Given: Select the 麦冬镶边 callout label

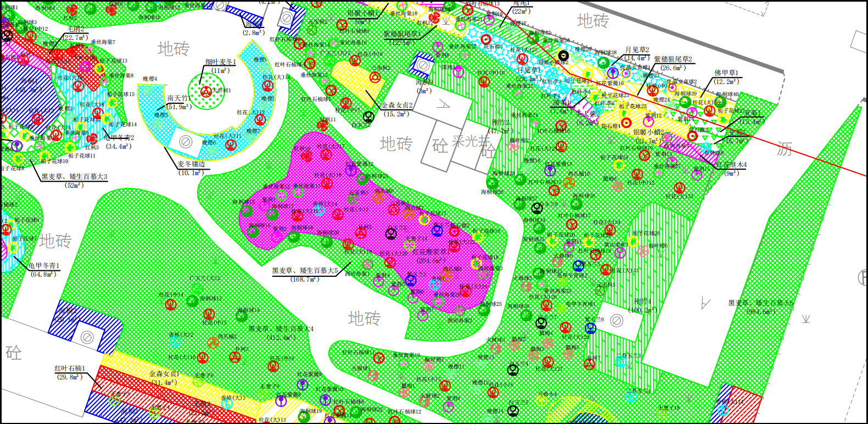Looking at the screenshot, I should (x=191, y=164).
